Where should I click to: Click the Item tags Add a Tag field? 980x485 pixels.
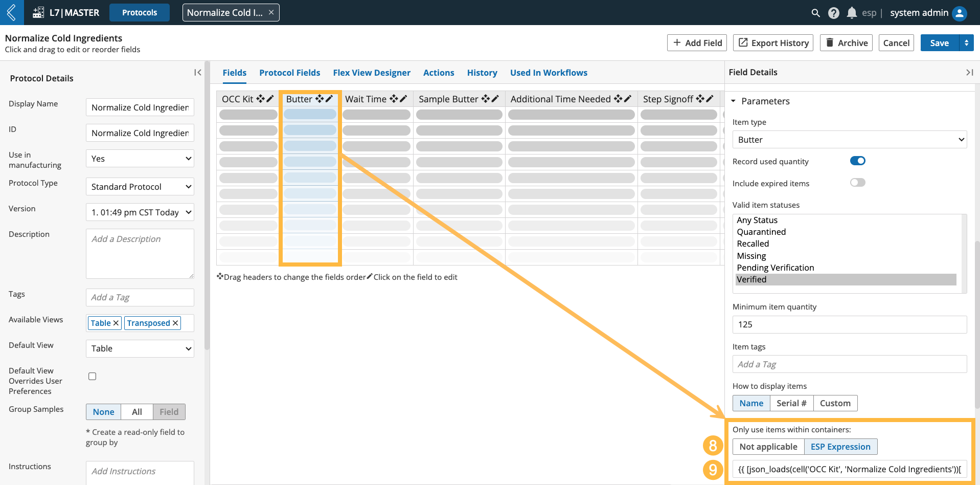click(850, 364)
